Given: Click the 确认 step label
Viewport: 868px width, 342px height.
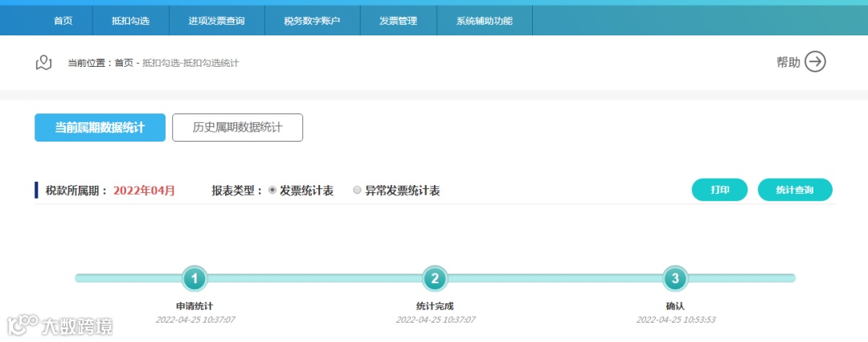Looking at the screenshot, I should coord(675,306).
